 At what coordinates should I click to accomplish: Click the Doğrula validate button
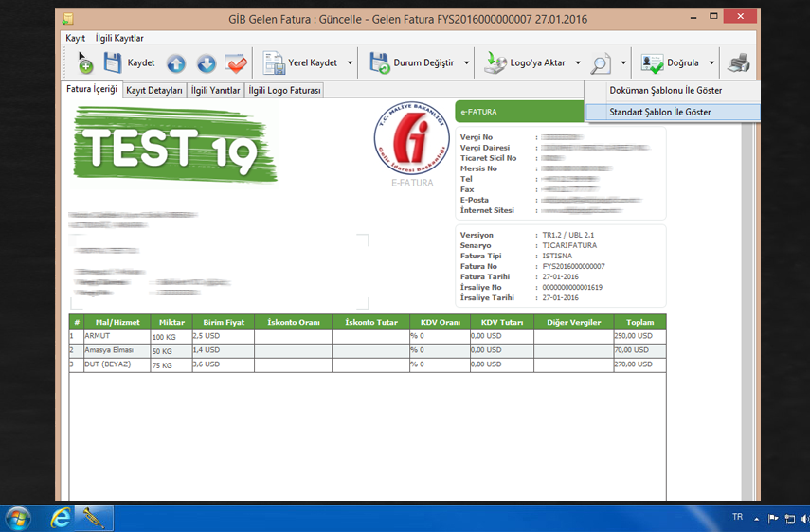click(x=671, y=63)
